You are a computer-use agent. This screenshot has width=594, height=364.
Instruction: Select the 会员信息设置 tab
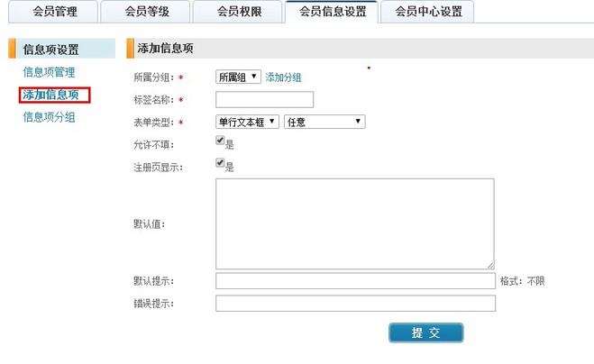coord(332,12)
